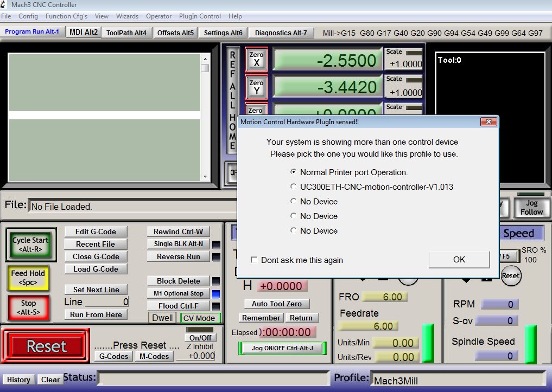Click the Dwell button
552x392 pixels.
point(162,318)
